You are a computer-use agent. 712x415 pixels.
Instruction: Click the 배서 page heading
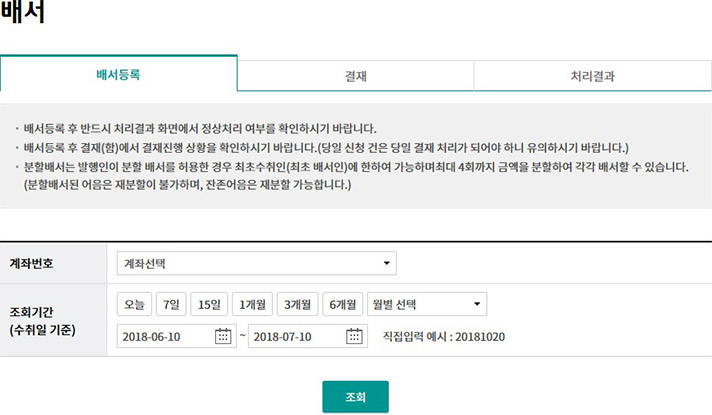[22, 14]
